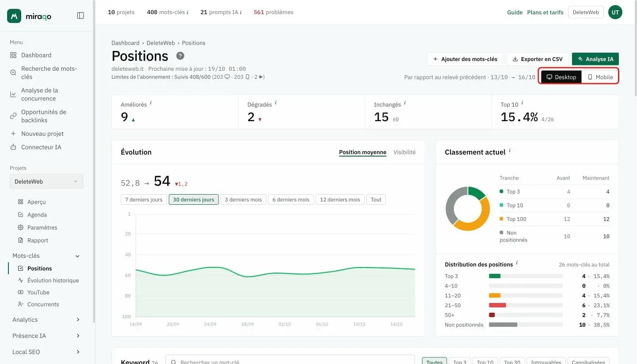Click the green Top 3 legend swatch
This screenshot has width=637, height=364.
[501, 191]
